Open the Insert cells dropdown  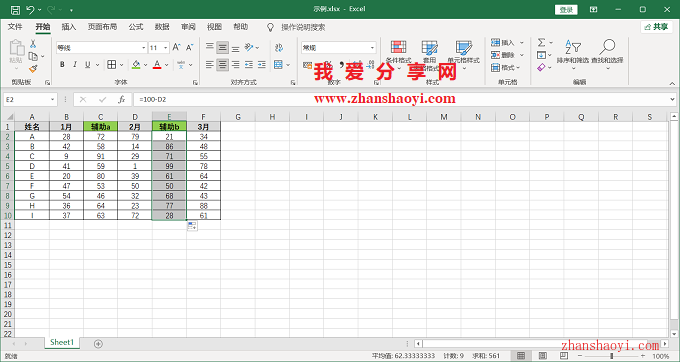pos(522,42)
